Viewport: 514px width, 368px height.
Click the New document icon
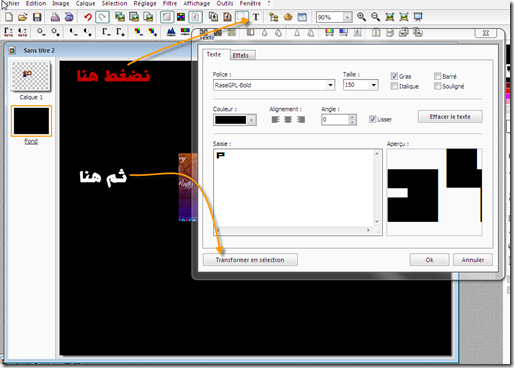pyautogui.click(x=9, y=17)
